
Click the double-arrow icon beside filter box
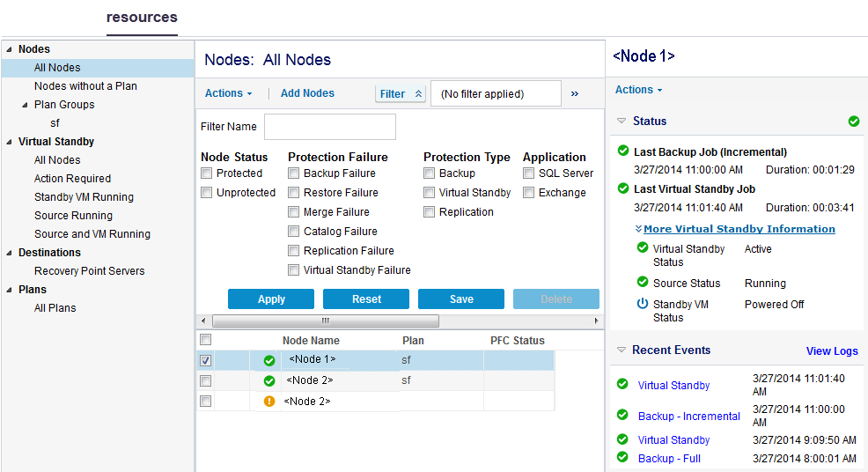[575, 93]
